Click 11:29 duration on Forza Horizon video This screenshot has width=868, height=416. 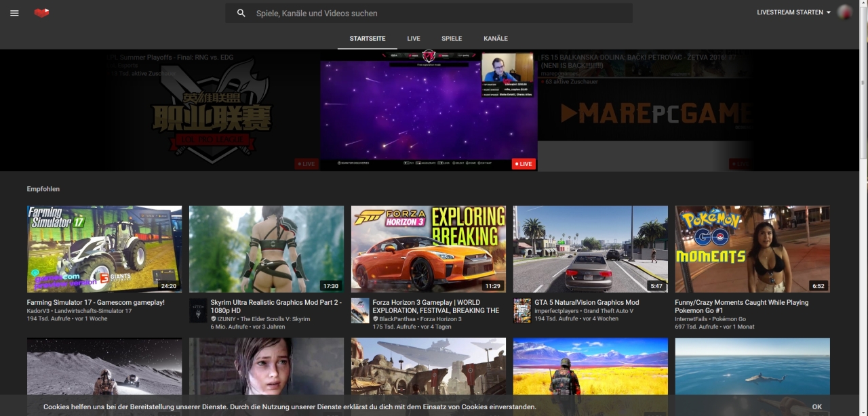[493, 286]
